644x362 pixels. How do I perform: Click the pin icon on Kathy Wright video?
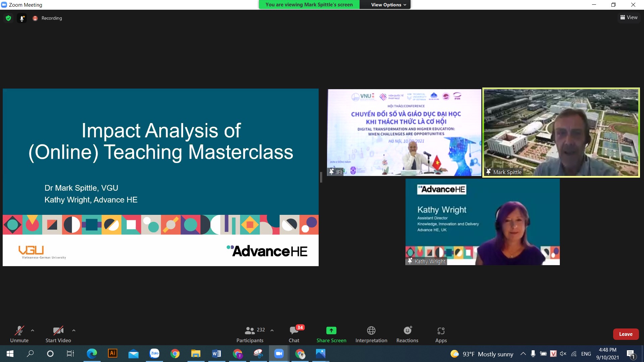coord(410,261)
